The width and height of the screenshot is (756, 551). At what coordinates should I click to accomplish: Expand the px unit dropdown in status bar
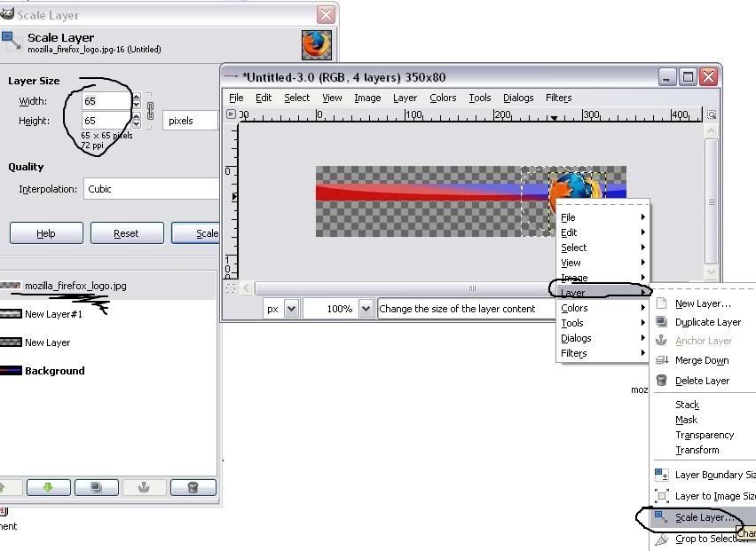(291, 309)
